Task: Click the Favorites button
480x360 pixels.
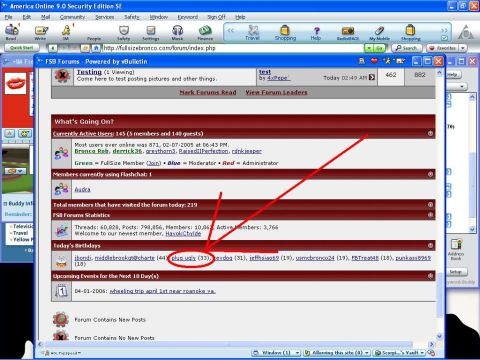Action: (443, 48)
